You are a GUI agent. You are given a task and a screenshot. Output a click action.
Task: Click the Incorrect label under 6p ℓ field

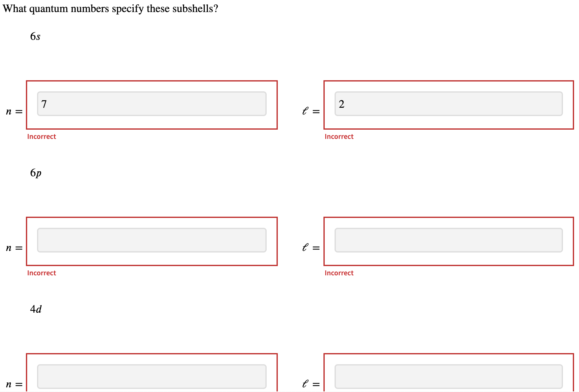point(339,273)
